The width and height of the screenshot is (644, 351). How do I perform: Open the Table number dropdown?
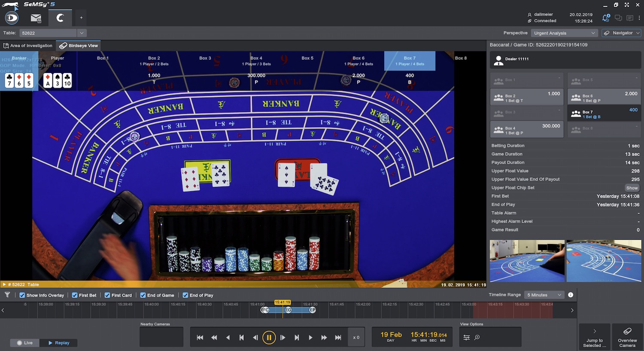[82, 33]
